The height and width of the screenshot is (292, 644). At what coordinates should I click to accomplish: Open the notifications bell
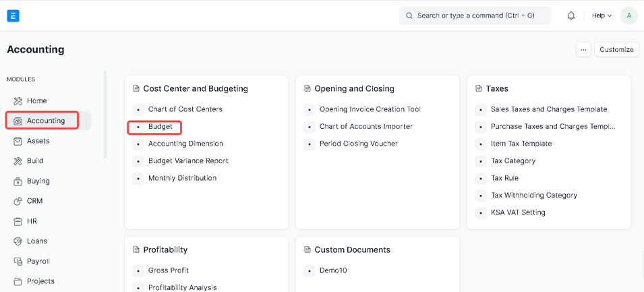tap(570, 16)
